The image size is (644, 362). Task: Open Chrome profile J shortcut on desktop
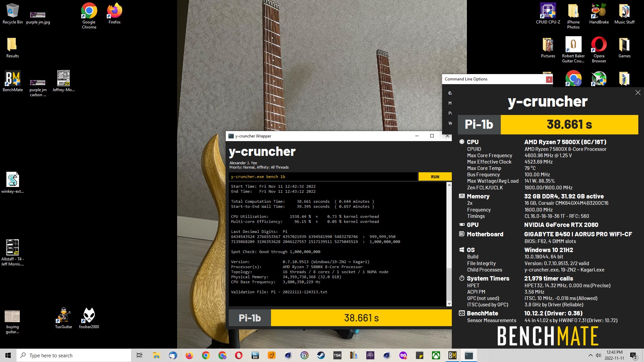pos(573,79)
